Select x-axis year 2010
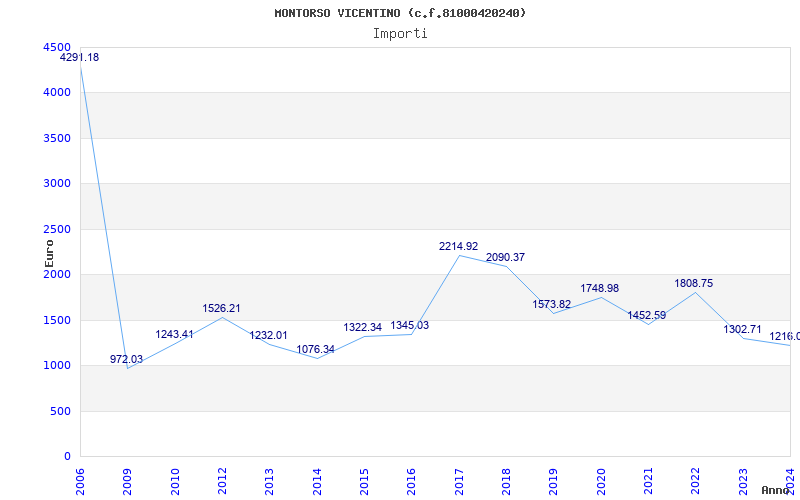 [175, 482]
